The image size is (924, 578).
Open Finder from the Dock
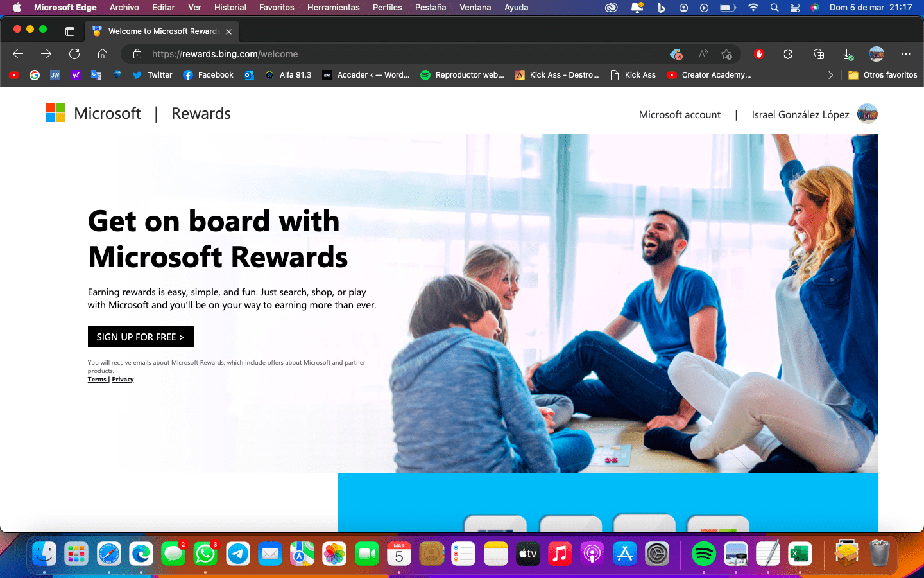[44, 554]
